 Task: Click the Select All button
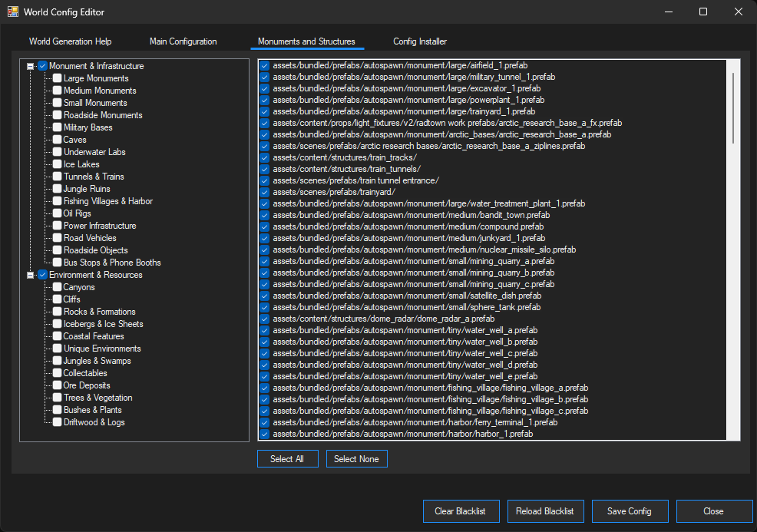click(287, 458)
